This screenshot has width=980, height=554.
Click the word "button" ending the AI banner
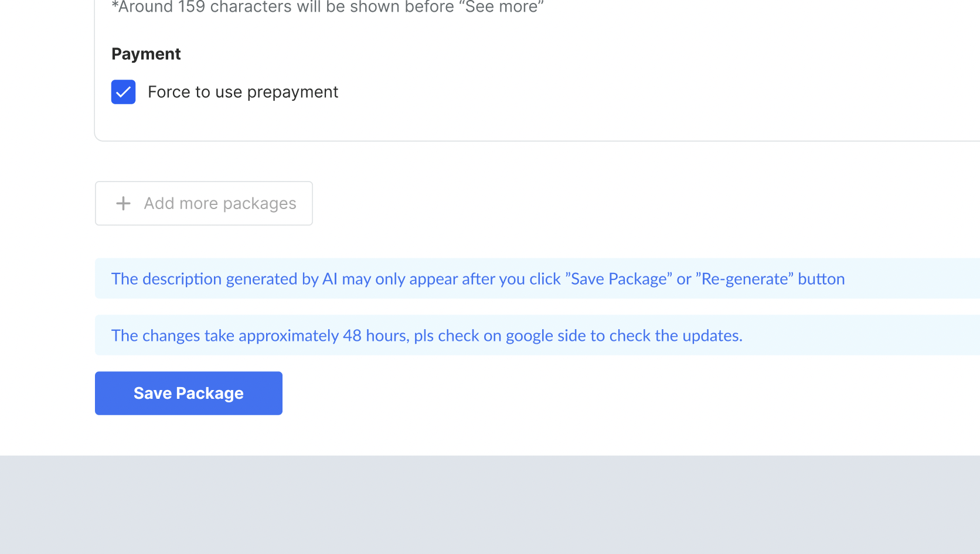(x=821, y=279)
